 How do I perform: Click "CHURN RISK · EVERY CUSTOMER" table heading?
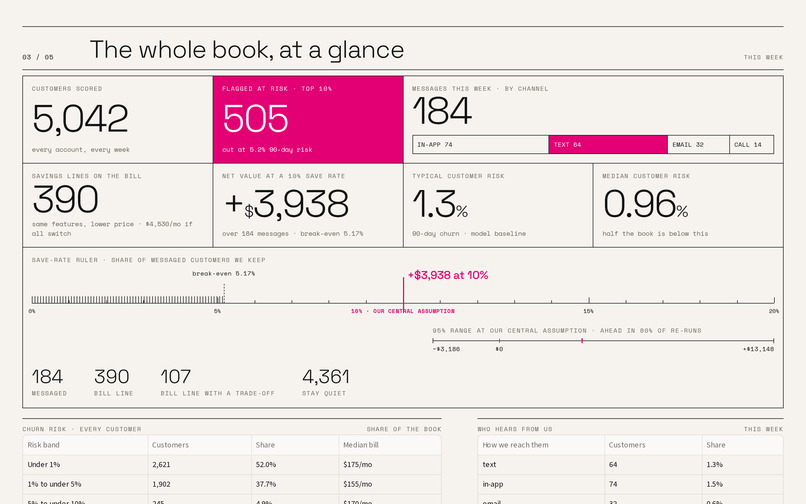(x=82, y=429)
